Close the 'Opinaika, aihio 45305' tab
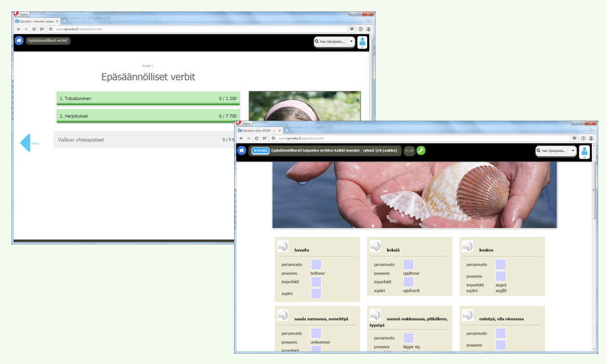The height and width of the screenshot is (364, 607). tap(280, 131)
